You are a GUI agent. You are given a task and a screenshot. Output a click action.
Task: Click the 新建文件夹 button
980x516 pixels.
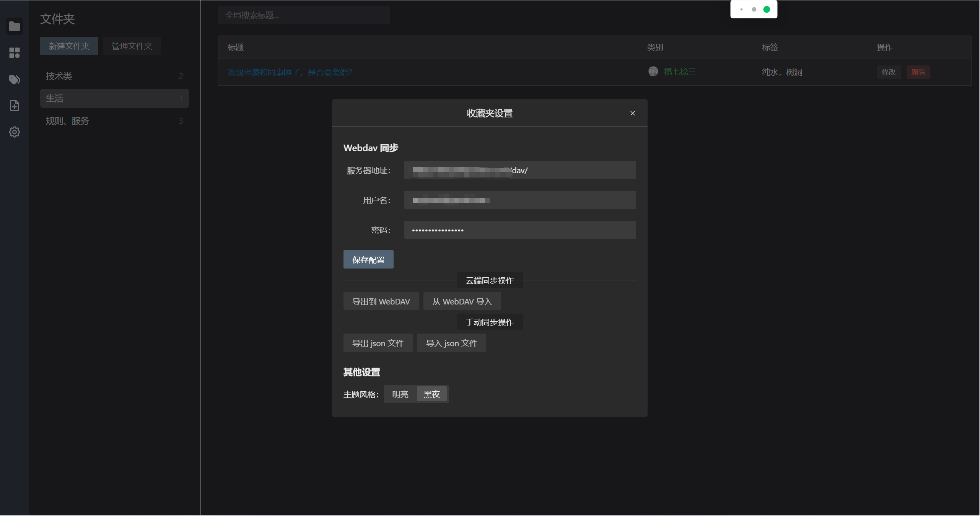(69, 46)
